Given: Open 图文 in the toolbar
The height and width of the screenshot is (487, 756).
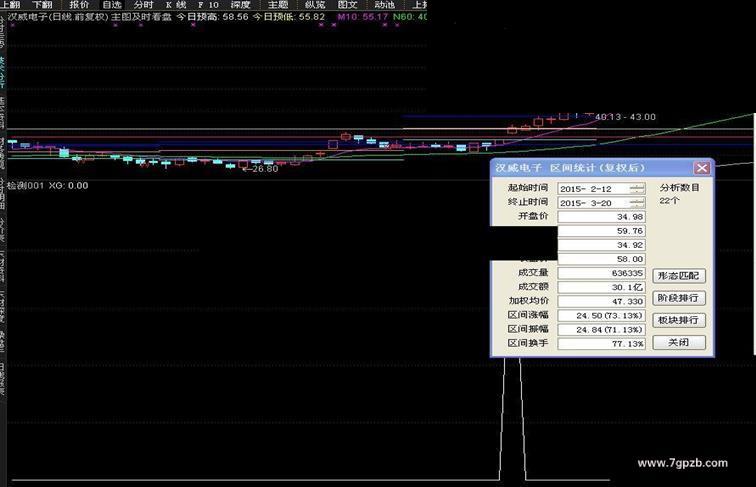Looking at the screenshot, I should click(x=348, y=5).
